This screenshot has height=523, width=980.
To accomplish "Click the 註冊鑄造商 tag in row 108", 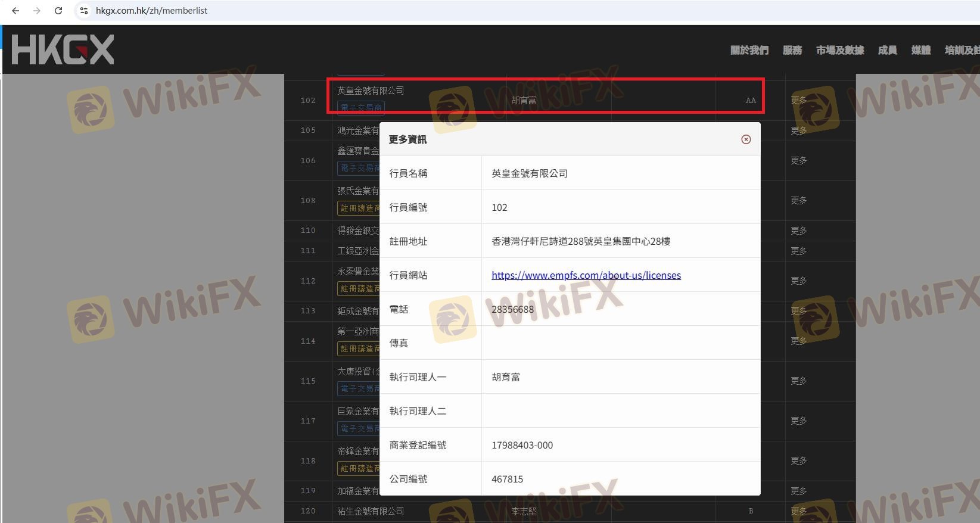I will pyautogui.click(x=359, y=208).
